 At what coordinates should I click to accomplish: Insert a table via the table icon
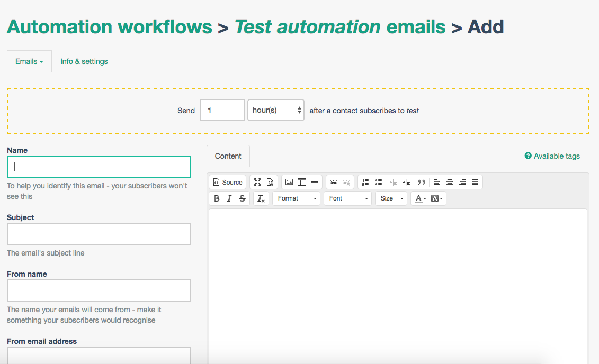pos(302,182)
